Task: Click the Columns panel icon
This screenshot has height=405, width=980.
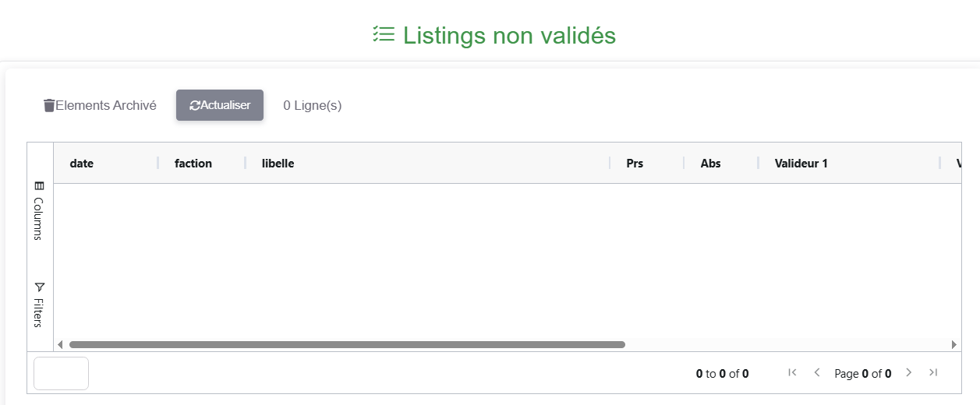Action: [x=40, y=186]
